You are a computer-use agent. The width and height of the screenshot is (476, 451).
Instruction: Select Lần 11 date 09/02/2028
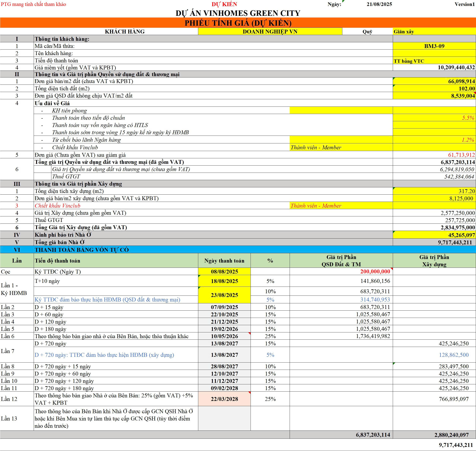(x=225, y=388)
